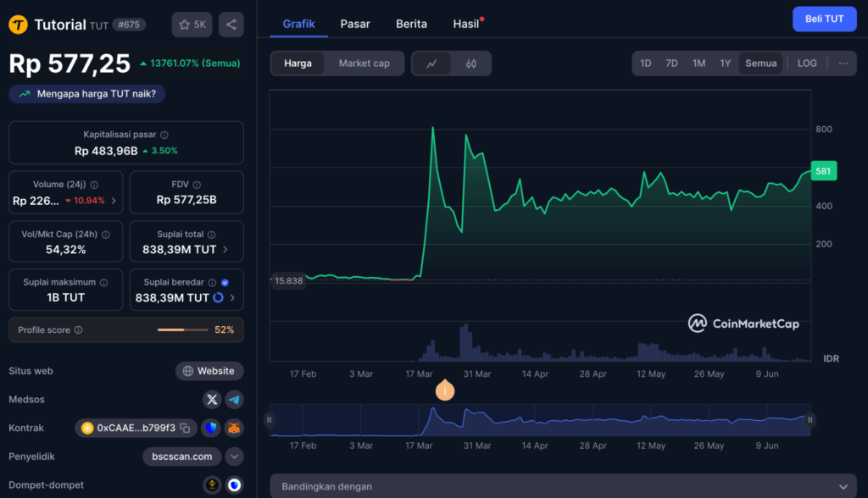Click the circulating supply ring indicator
This screenshot has height=498, width=868.
tap(218, 297)
